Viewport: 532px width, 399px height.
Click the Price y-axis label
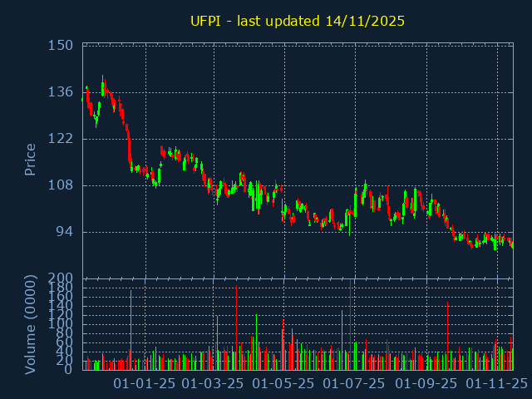31,159
